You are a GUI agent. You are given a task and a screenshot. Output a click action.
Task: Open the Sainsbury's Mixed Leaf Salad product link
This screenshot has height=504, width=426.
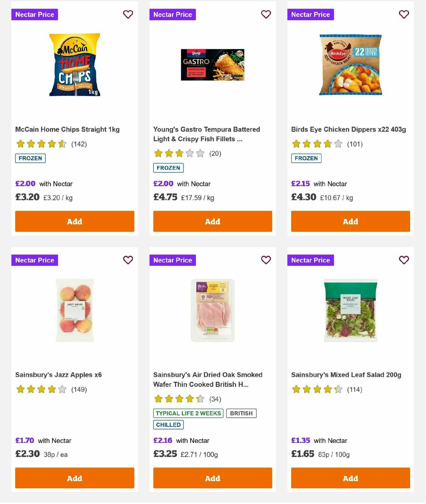pos(345,374)
